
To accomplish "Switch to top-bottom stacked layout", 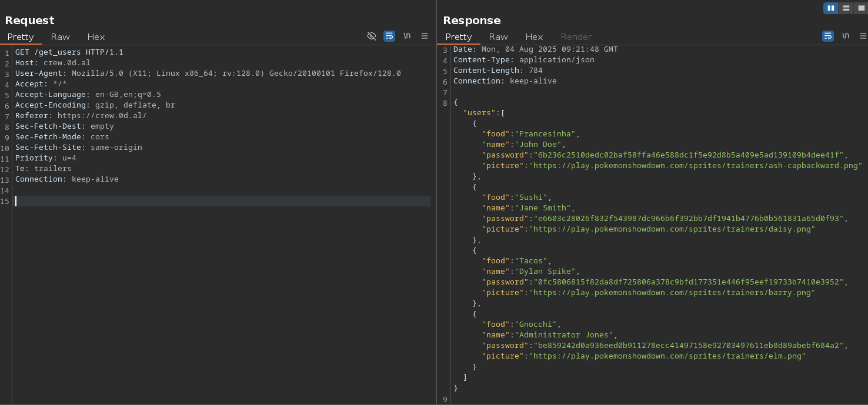I will tap(846, 8).
